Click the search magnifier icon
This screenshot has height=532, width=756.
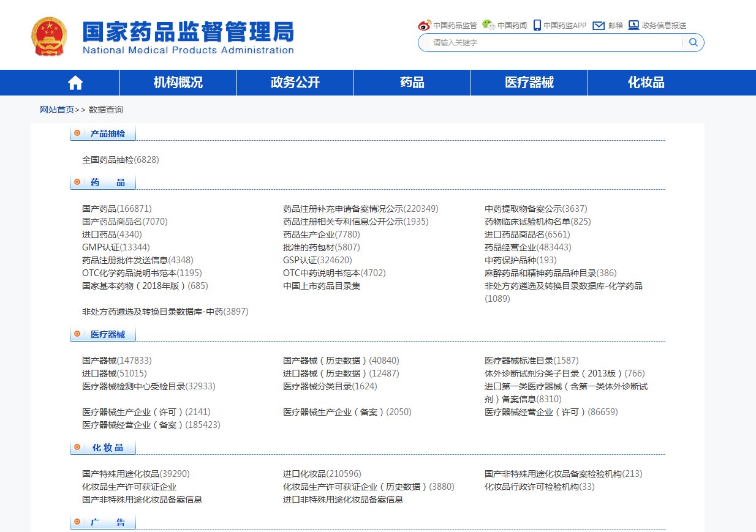click(x=693, y=43)
